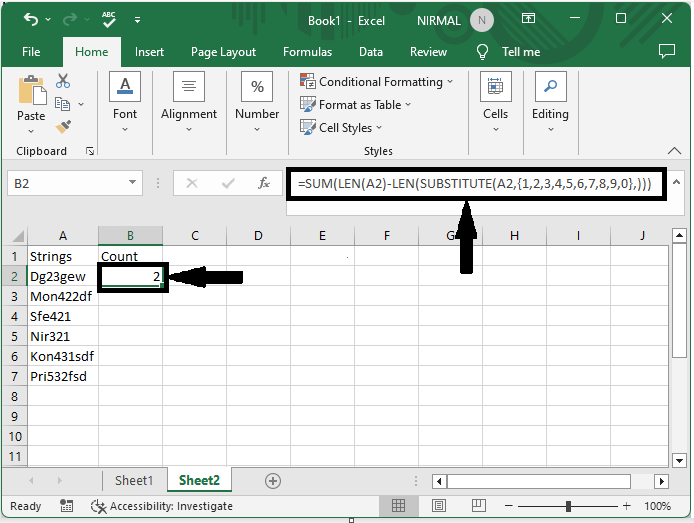The width and height of the screenshot is (694, 523).
Task: Select cell A6 containing Kon431sdf
Action: click(x=63, y=356)
